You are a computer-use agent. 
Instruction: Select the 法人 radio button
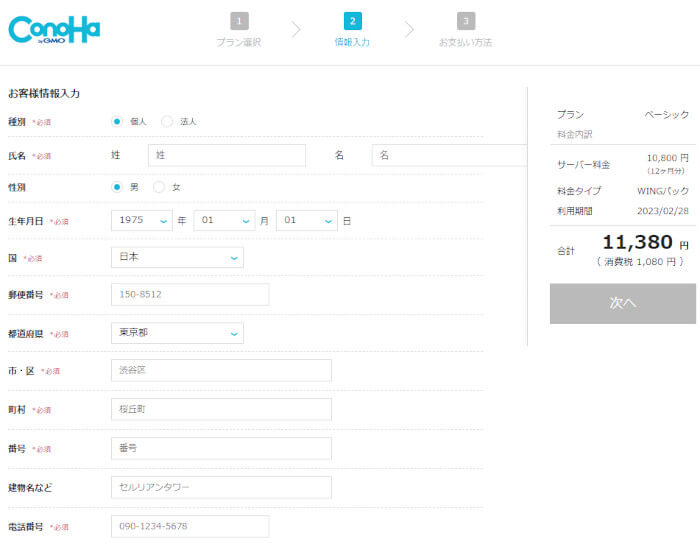(x=167, y=121)
